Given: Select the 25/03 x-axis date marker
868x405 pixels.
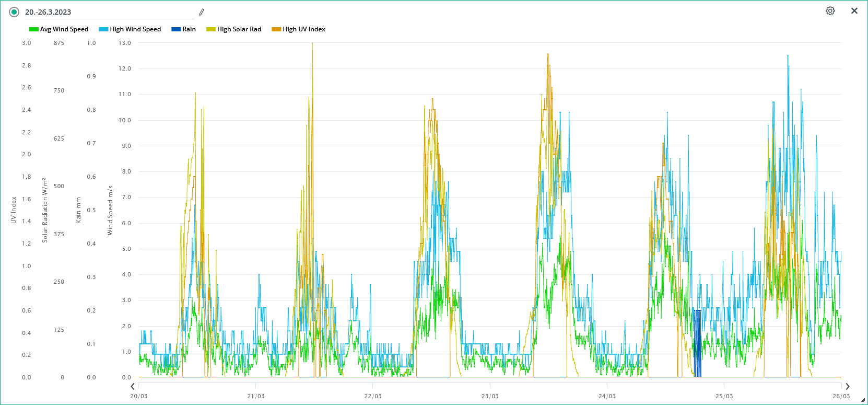Looking at the screenshot, I should 724,396.
